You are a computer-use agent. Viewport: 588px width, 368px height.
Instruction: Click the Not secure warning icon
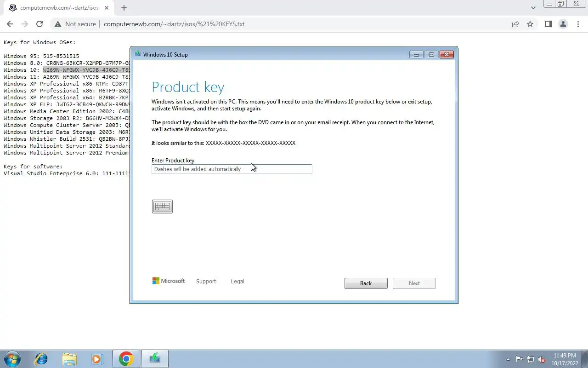pos(58,24)
